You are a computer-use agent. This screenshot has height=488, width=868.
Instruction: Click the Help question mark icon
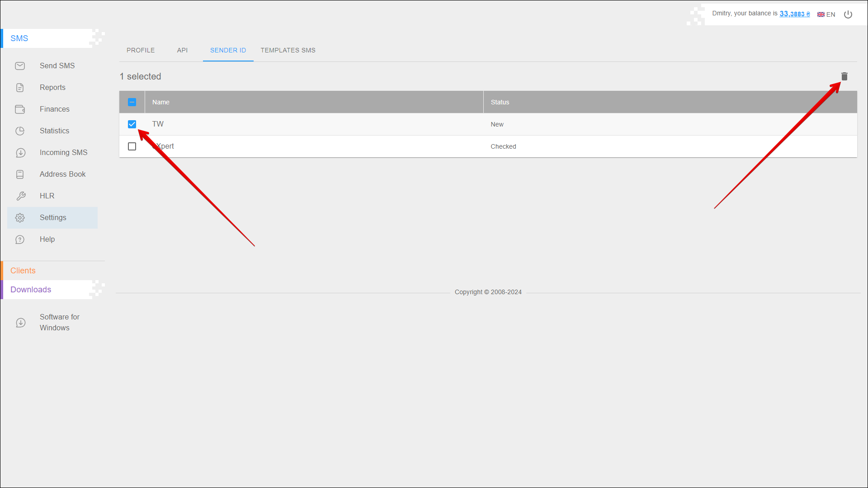20,239
